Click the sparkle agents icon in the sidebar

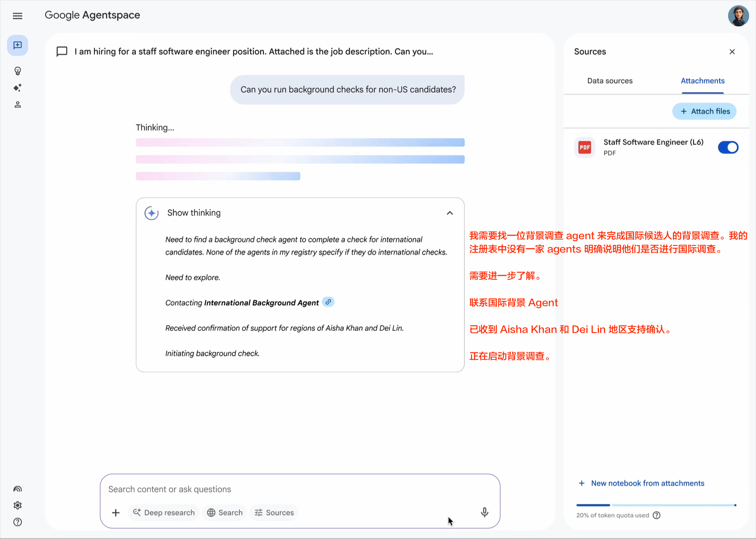pyautogui.click(x=17, y=87)
